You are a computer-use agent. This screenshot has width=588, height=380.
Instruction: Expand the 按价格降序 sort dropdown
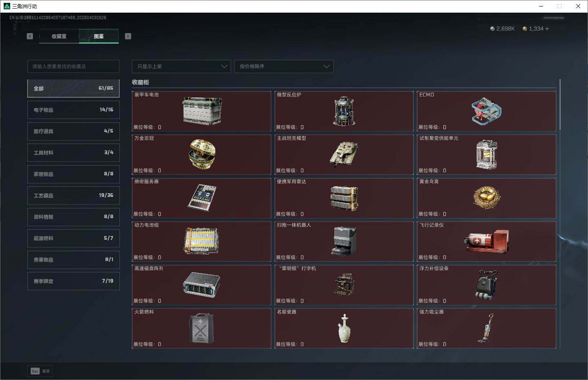[x=284, y=66]
